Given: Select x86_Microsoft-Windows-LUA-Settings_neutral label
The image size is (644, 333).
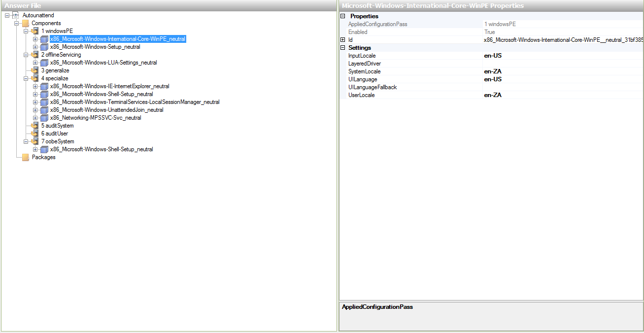Looking at the screenshot, I should click(103, 63).
